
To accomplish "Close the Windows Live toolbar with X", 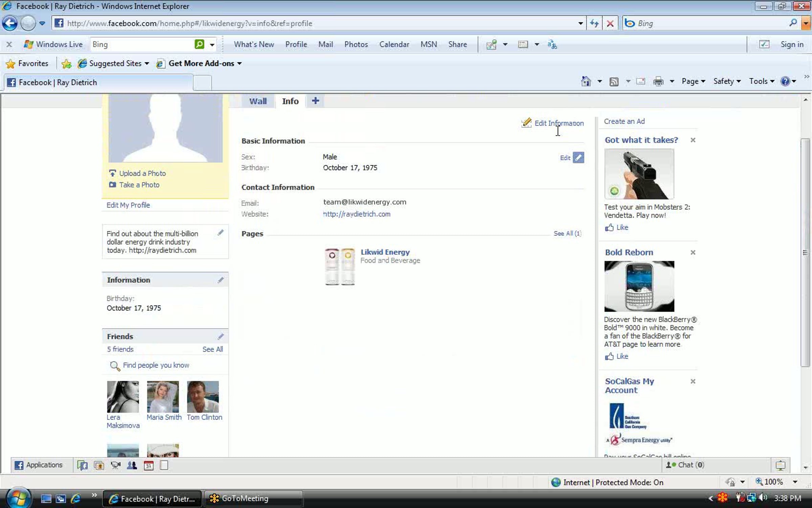I will pyautogui.click(x=9, y=44).
